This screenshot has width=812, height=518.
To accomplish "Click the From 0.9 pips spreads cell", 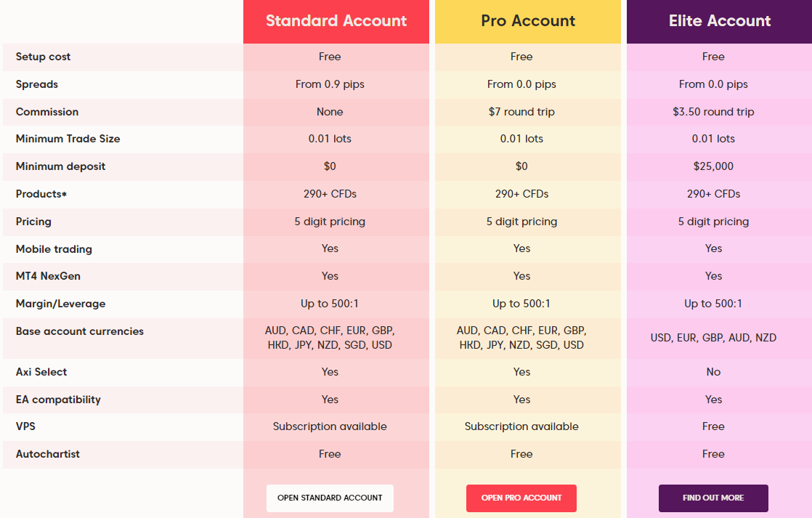I will click(x=330, y=84).
